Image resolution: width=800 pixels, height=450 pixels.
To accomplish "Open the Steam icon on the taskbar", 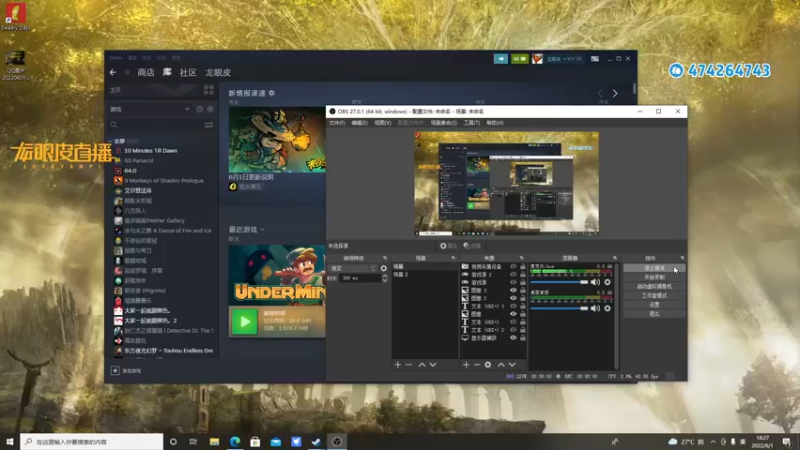I will (x=316, y=442).
